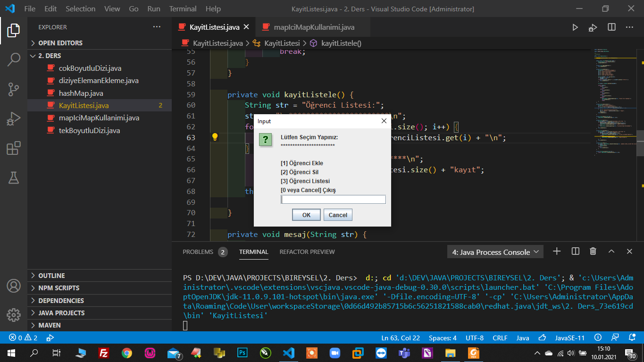This screenshot has width=644, height=362.
Task: Toggle panel size with the chevron-up icon
Action: tap(611, 252)
